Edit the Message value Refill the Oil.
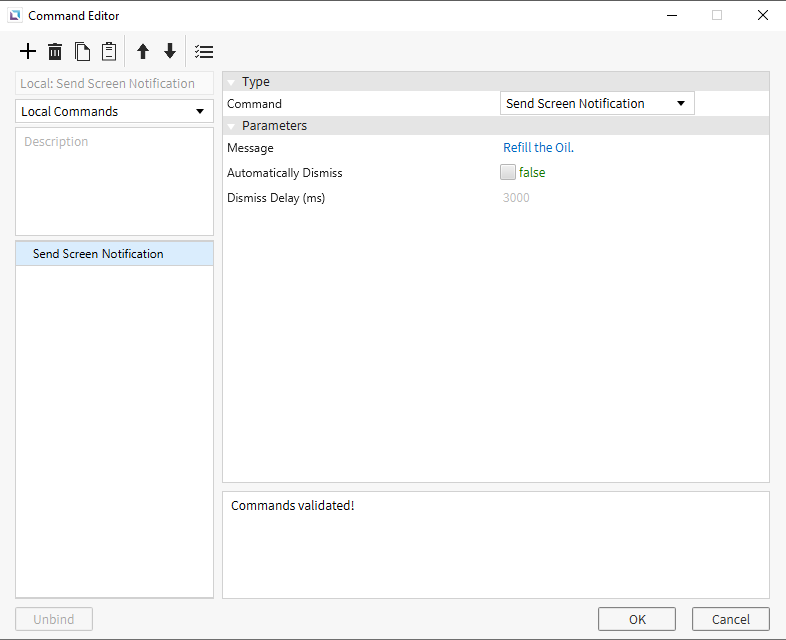 538,147
